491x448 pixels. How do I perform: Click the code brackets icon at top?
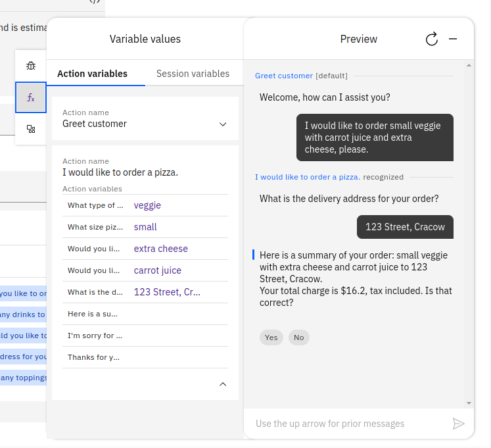(x=95, y=2)
